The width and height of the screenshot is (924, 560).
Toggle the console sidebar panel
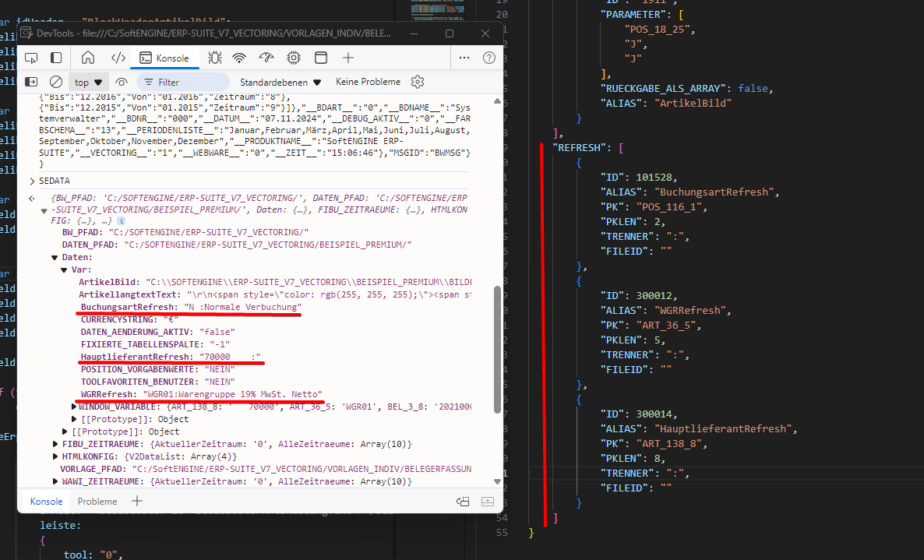(31, 82)
